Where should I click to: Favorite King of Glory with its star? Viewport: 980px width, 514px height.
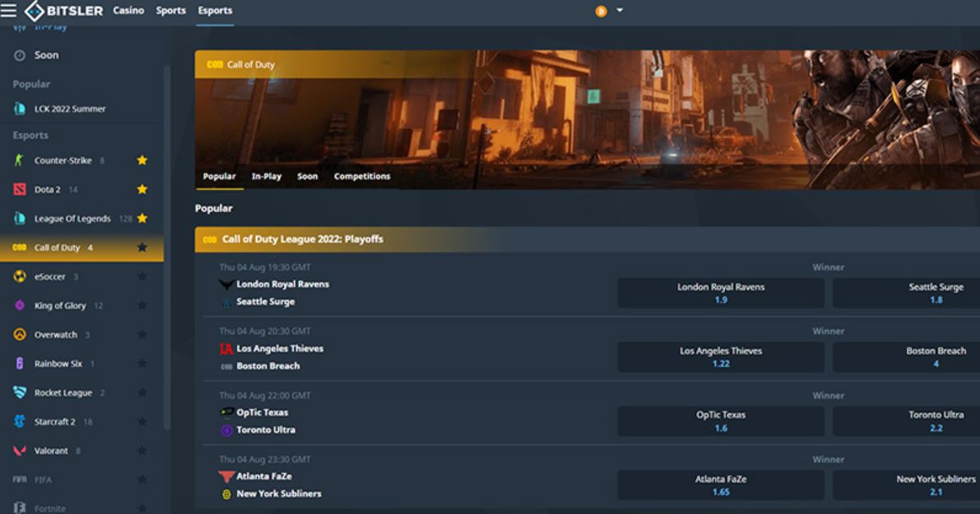tap(143, 305)
